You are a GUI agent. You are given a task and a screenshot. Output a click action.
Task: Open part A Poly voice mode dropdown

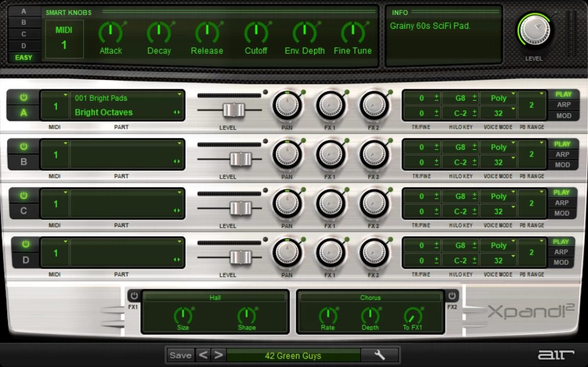pos(498,98)
